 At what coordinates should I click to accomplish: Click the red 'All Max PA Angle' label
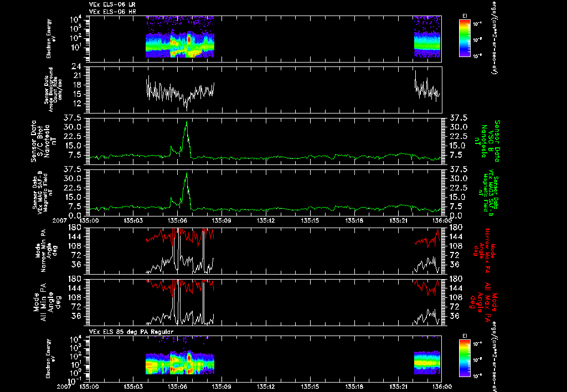[483, 302]
